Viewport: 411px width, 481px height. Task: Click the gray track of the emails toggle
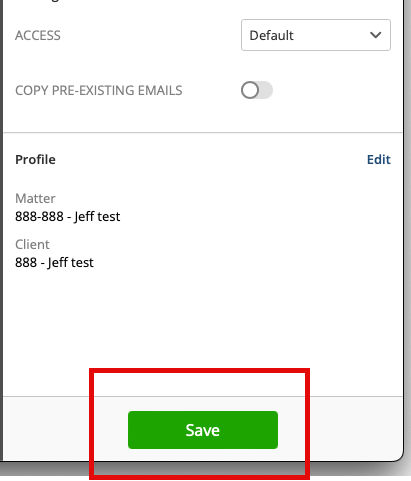click(266, 90)
